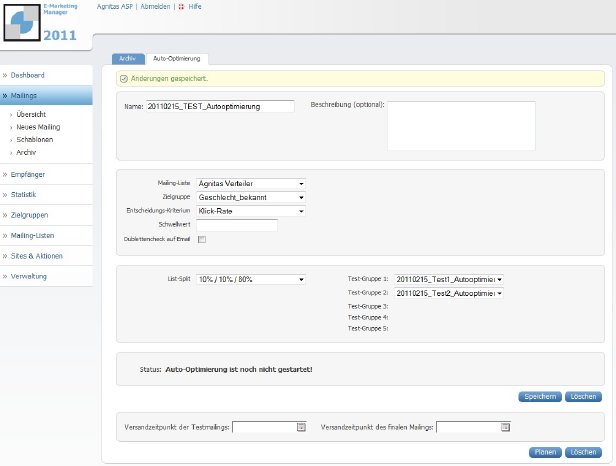Open Zielgruppen in the sidebar
Viewport: 616px width, 466px height.
click(46, 215)
